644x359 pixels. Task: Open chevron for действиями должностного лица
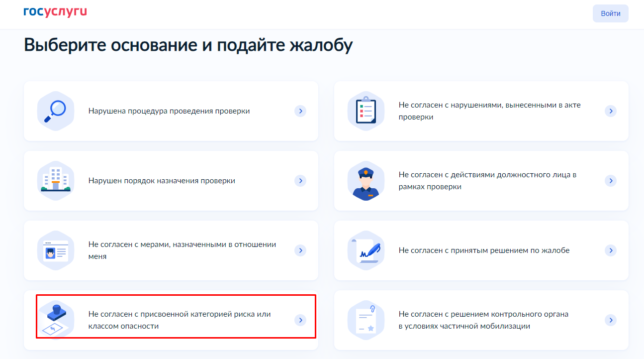click(610, 181)
